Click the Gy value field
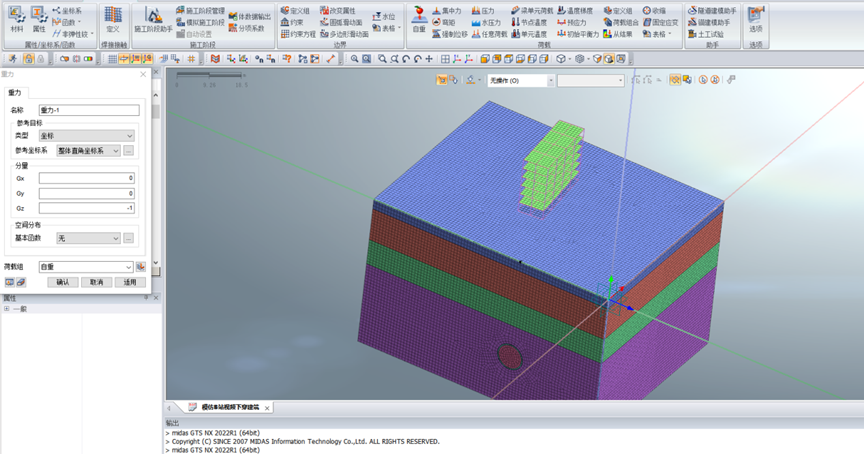864x454 pixels. (x=87, y=193)
